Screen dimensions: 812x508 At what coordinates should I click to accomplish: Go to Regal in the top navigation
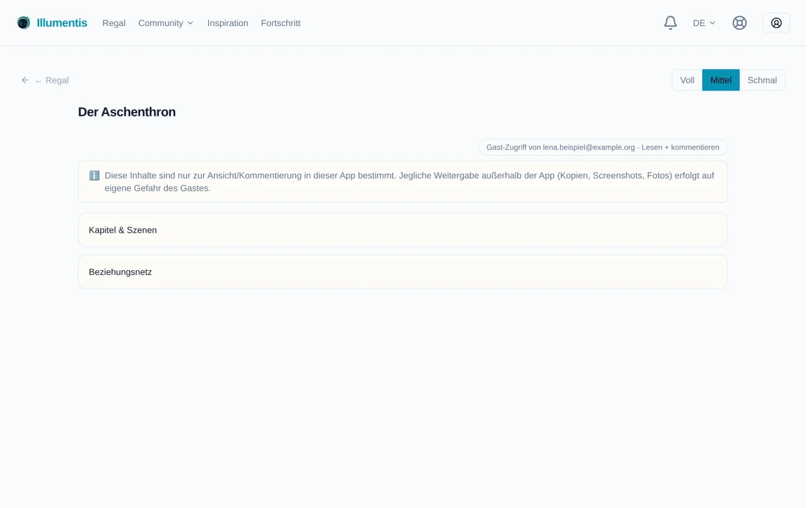click(114, 23)
